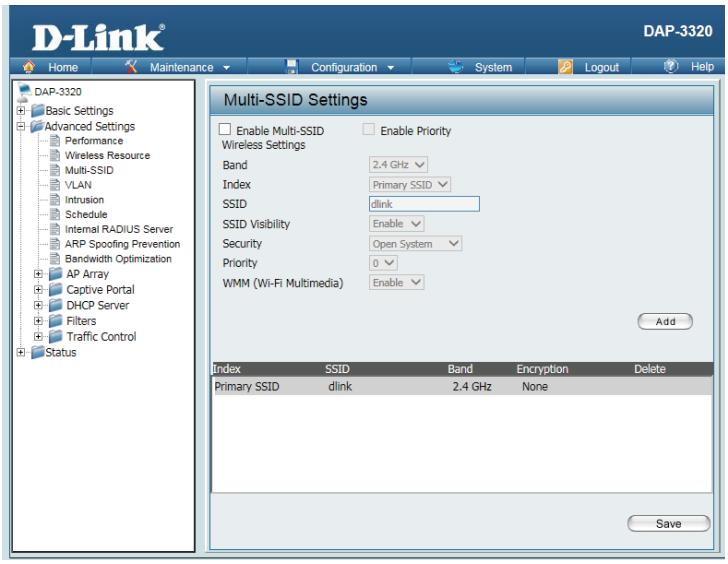
Task: Click the VLAN page icon
Action: (55, 185)
